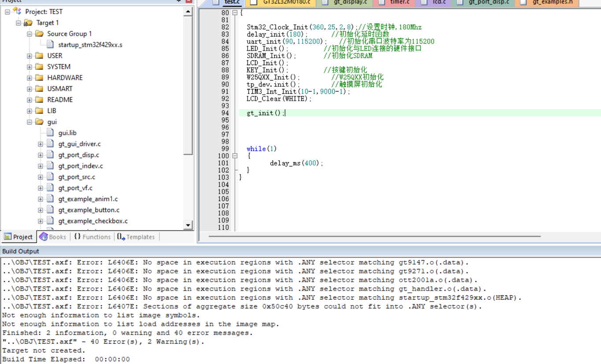Viewport: 601px width, 364px height.
Task: Expand the LIB group
Action: [x=30, y=111]
